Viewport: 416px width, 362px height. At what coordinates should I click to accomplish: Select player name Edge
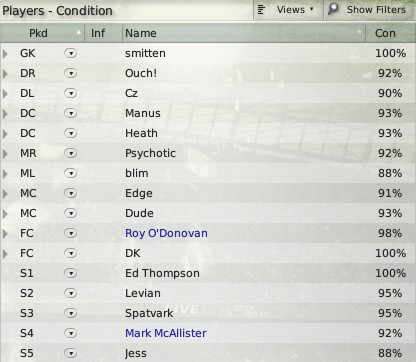pyautogui.click(x=139, y=194)
